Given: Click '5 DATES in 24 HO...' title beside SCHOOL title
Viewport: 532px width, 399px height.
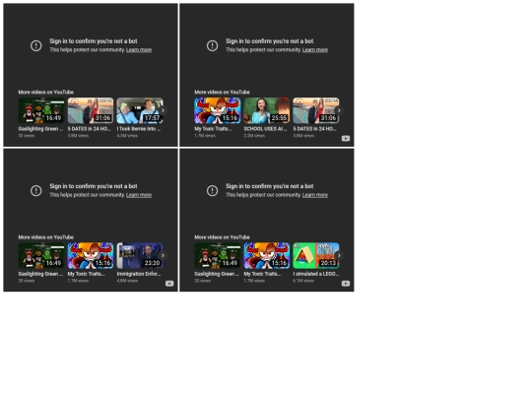Looking at the screenshot, I should pos(314,129).
